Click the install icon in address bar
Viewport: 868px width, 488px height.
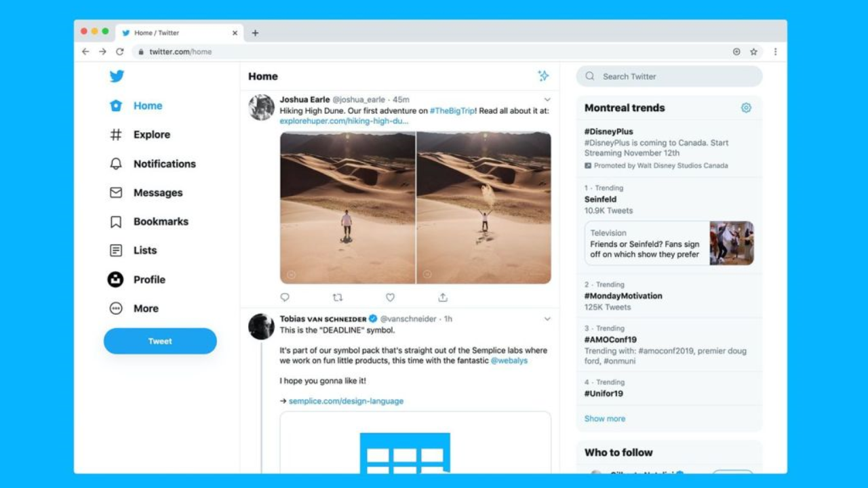[x=736, y=52]
